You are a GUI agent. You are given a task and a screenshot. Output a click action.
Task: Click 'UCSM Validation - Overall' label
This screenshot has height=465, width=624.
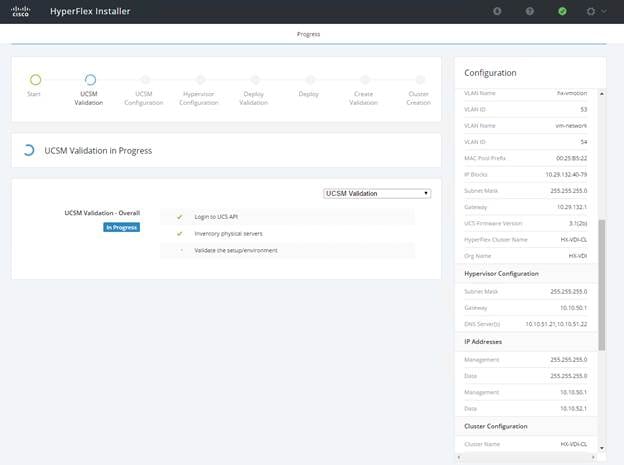click(x=102, y=213)
